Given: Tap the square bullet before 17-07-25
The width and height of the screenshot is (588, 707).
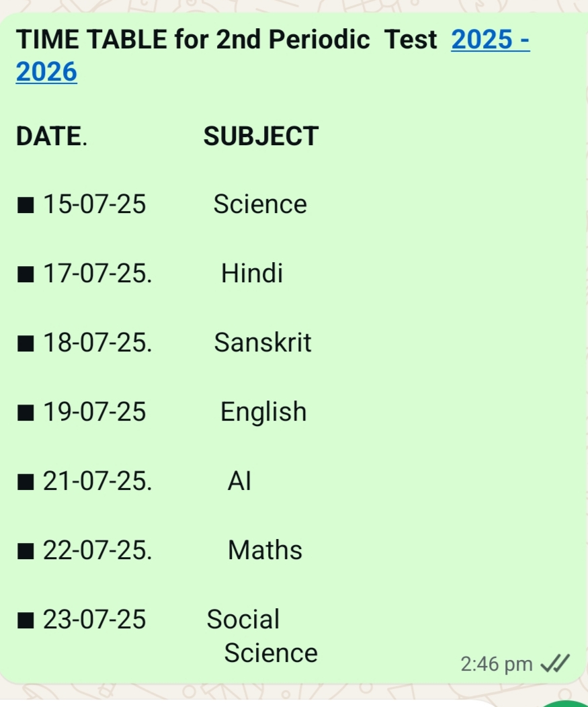Looking at the screenshot, I should [x=26, y=274].
